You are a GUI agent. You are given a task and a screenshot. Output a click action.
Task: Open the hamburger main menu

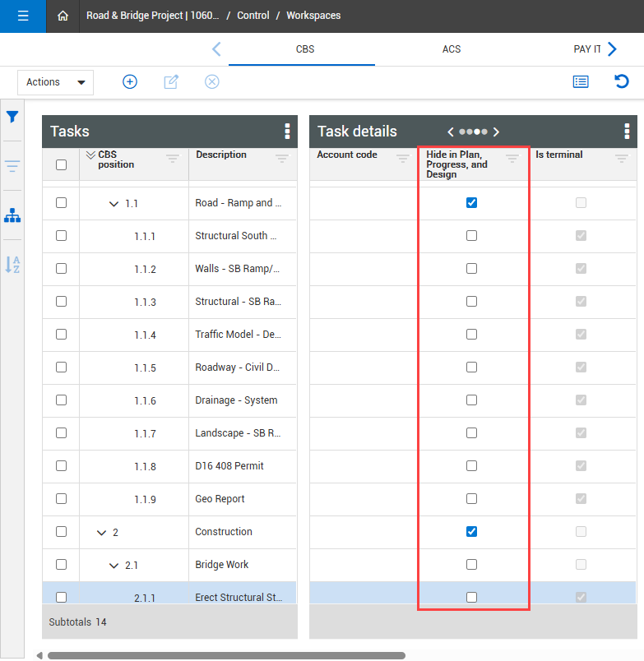pyautogui.click(x=23, y=16)
